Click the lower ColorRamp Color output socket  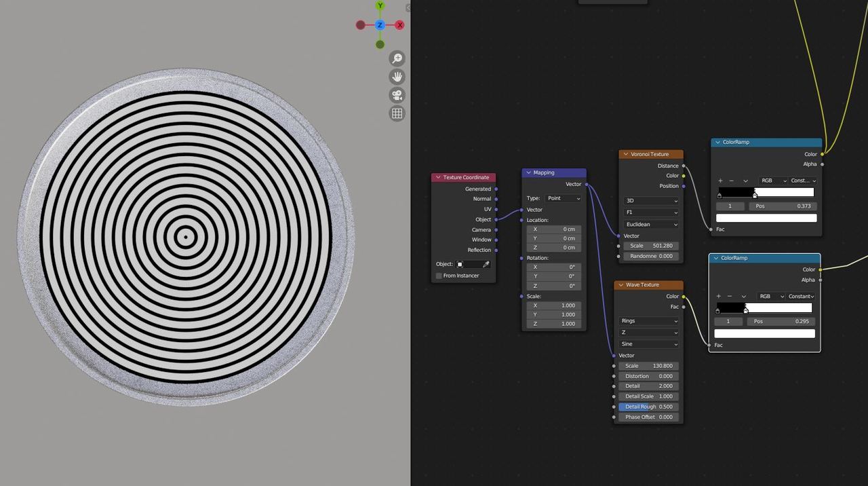pyautogui.click(x=821, y=269)
